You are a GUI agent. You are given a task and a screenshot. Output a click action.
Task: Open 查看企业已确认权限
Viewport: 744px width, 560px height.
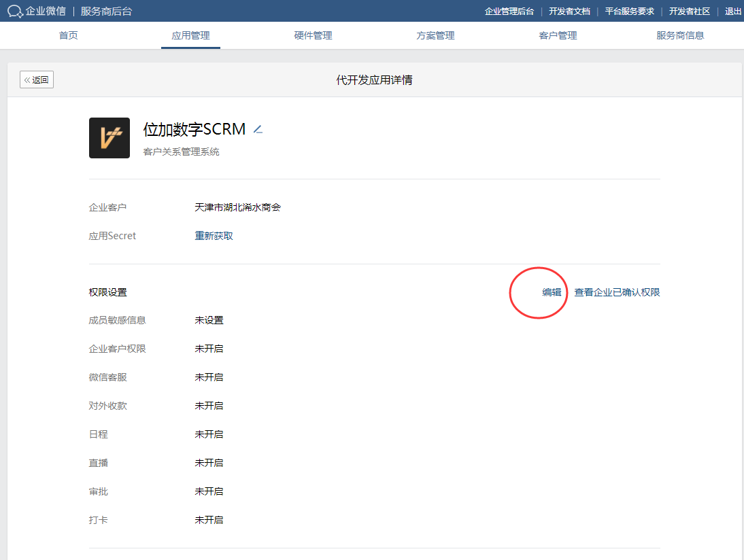click(618, 292)
